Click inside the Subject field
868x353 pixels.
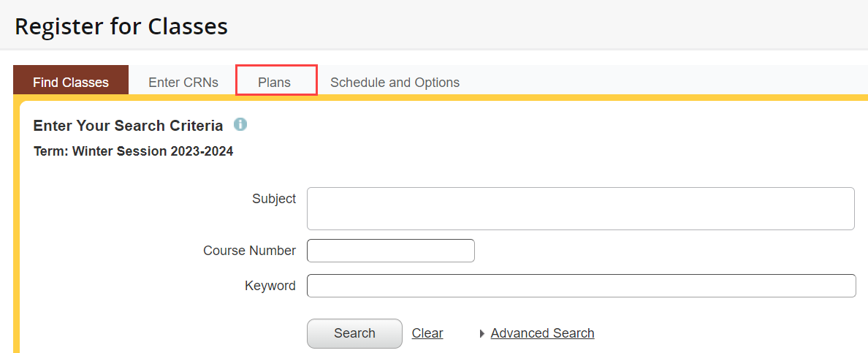pos(580,208)
